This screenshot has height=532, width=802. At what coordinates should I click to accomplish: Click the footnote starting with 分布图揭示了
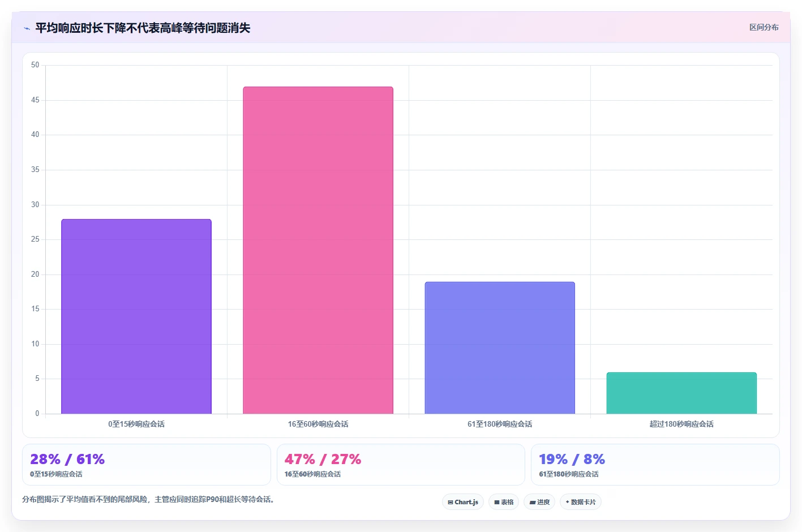[148, 499]
